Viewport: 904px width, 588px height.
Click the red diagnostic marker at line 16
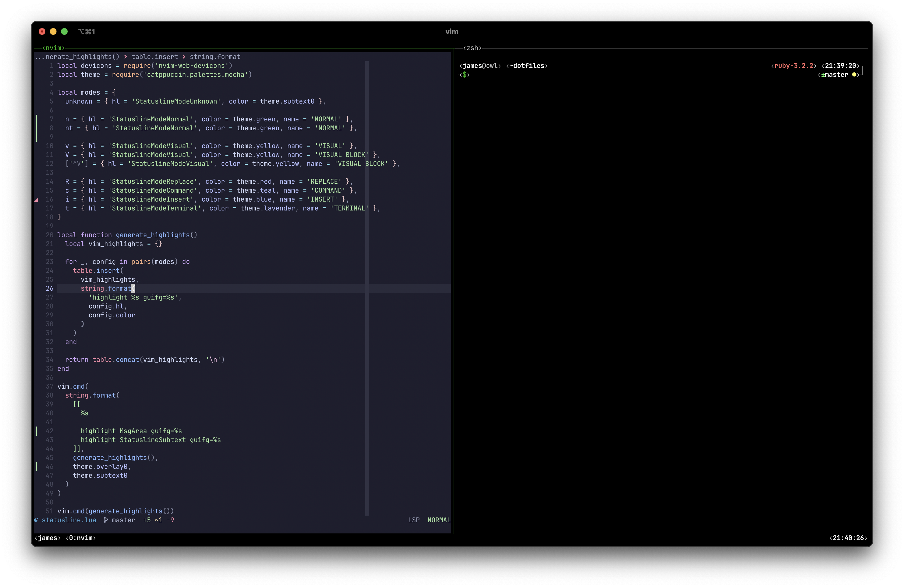pyautogui.click(x=36, y=200)
